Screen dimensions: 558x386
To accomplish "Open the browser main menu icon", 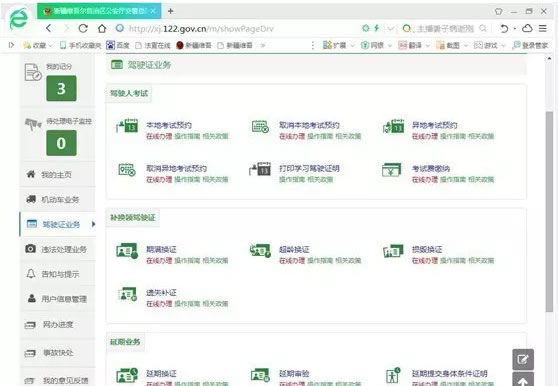I will click(543, 28).
